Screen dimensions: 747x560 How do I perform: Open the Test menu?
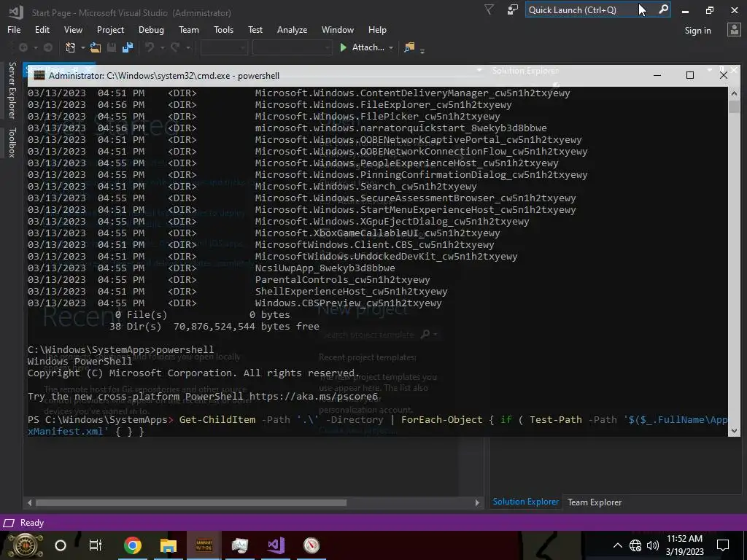(x=255, y=29)
